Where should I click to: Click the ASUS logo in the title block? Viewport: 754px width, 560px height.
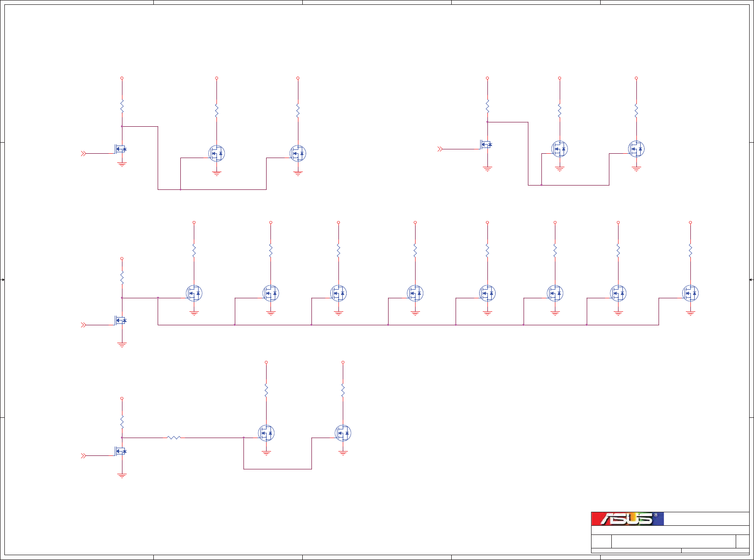point(628,519)
